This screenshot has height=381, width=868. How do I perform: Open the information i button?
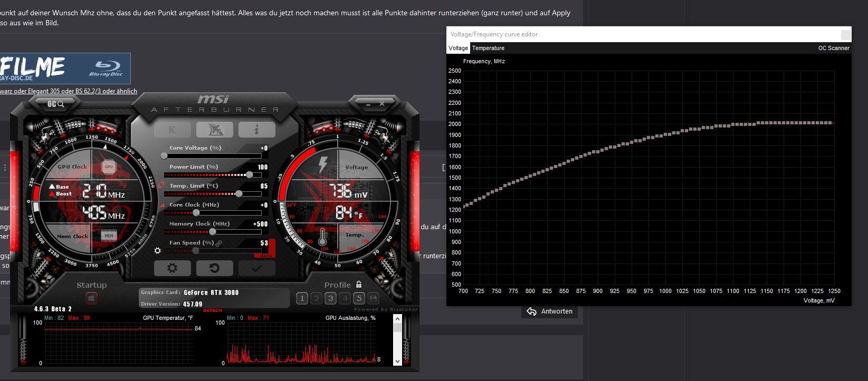(x=256, y=130)
